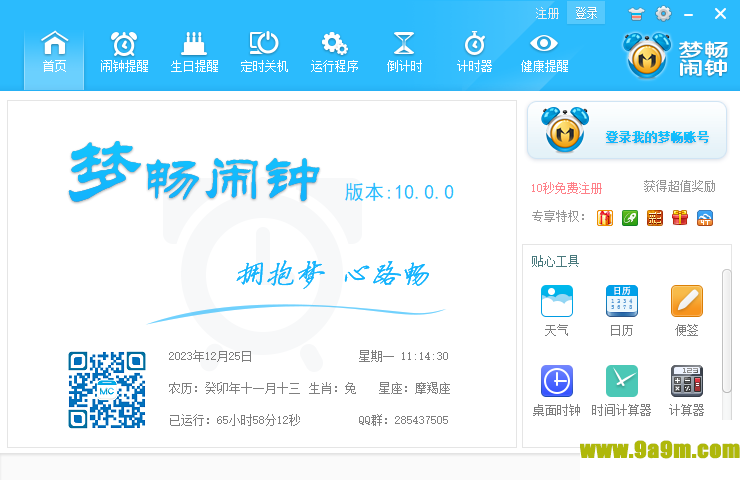Click the QQ群:285437505 text
The width and height of the screenshot is (740, 480).
404,420
